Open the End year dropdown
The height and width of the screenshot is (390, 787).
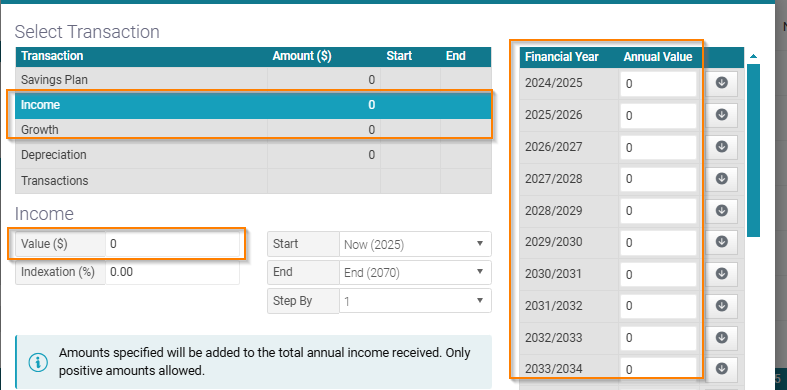click(x=415, y=273)
